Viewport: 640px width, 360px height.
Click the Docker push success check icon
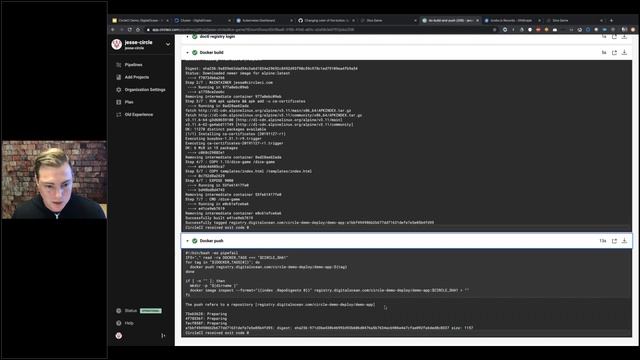click(195, 241)
